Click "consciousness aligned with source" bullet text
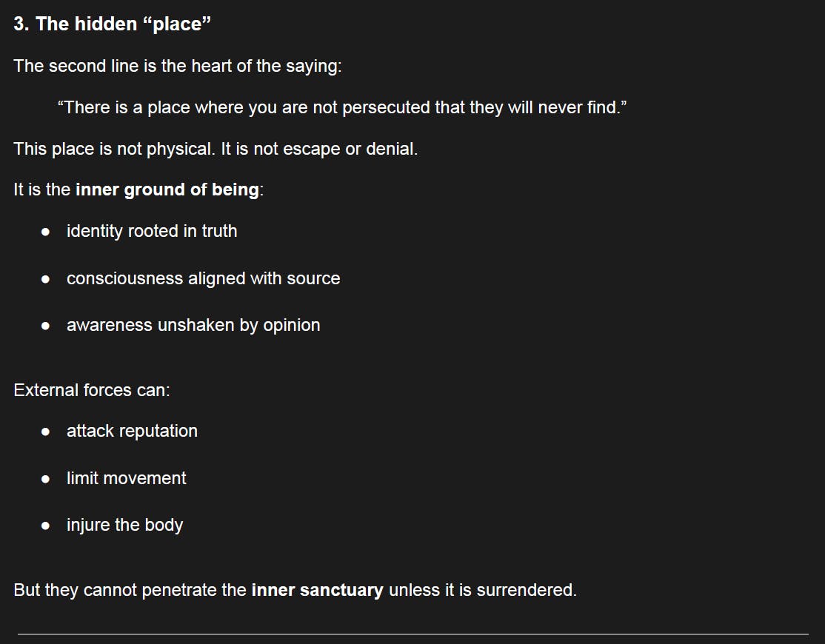The width and height of the screenshot is (825, 644). click(204, 278)
